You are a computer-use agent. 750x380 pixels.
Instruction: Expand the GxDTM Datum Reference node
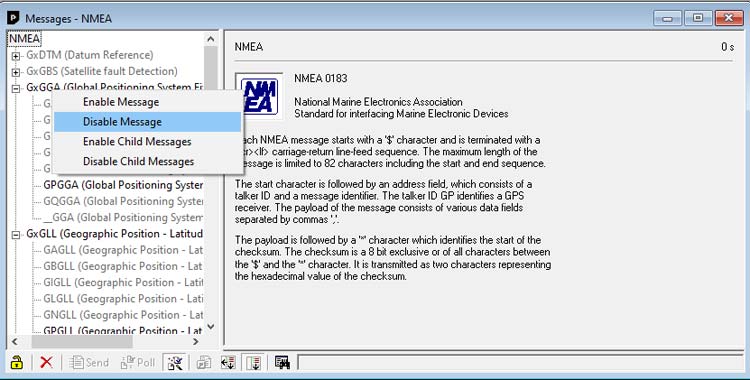pos(16,56)
